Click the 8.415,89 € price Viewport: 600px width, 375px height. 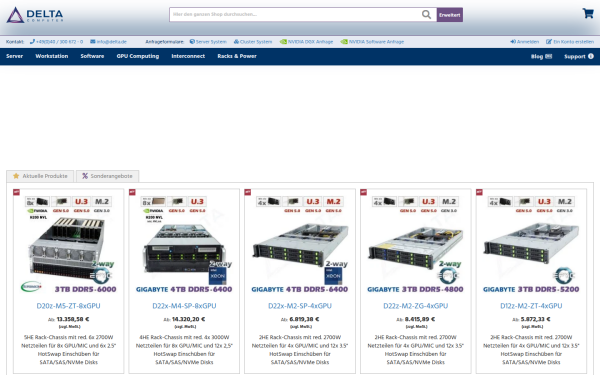click(x=420, y=319)
